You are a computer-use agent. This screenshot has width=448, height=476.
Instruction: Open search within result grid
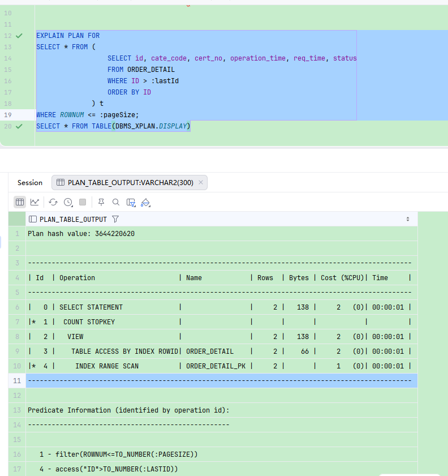coord(115,202)
